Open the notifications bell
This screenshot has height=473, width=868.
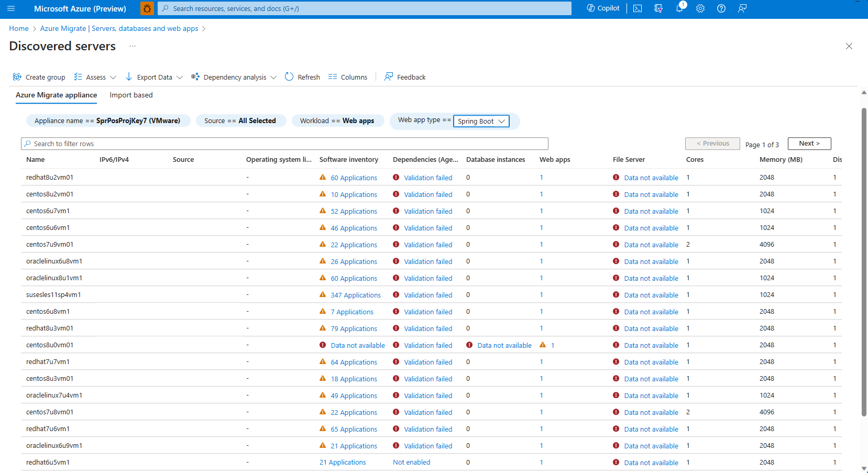tap(679, 8)
